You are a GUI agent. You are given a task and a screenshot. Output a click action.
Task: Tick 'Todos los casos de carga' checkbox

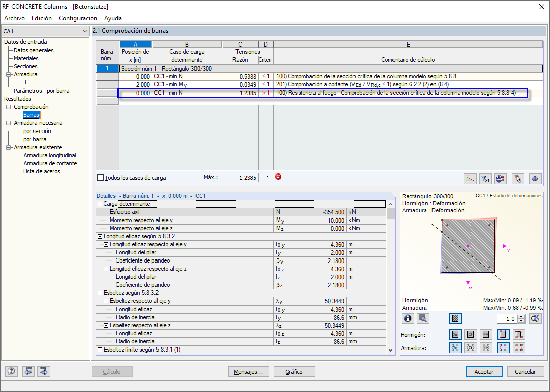click(x=101, y=178)
